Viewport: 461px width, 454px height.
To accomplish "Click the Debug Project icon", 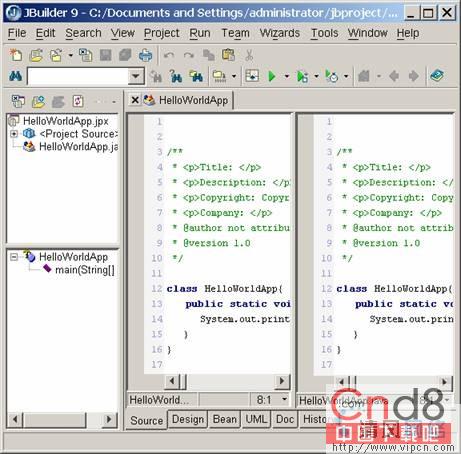I will [x=302, y=77].
